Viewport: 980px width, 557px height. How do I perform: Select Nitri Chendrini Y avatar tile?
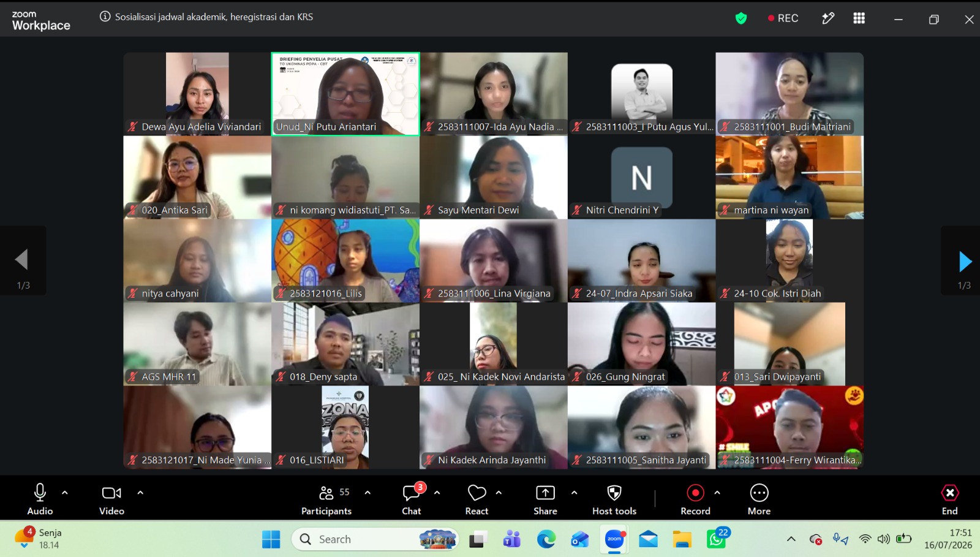click(x=641, y=177)
